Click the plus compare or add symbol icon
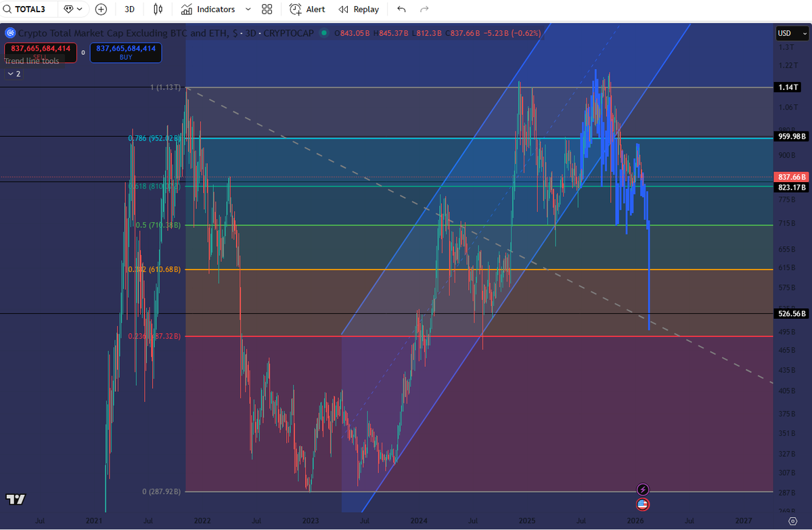This screenshot has height=530, width=812. (101, 9)
